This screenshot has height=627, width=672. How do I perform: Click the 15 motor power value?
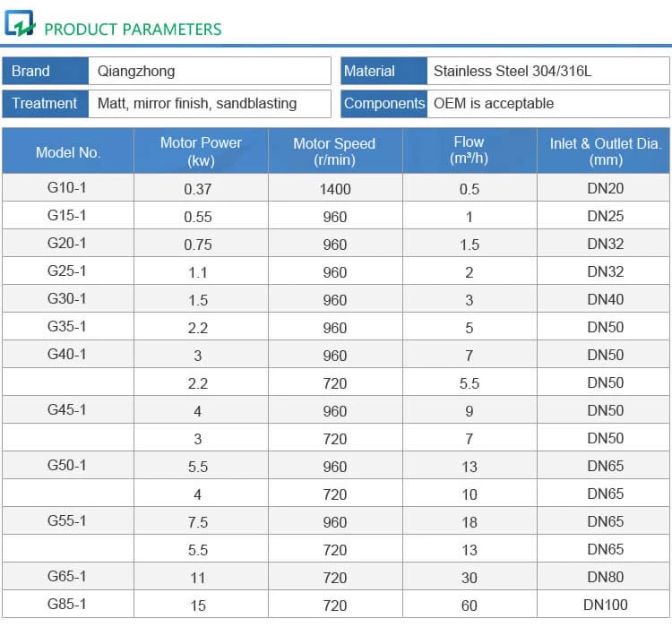point(198,606)
